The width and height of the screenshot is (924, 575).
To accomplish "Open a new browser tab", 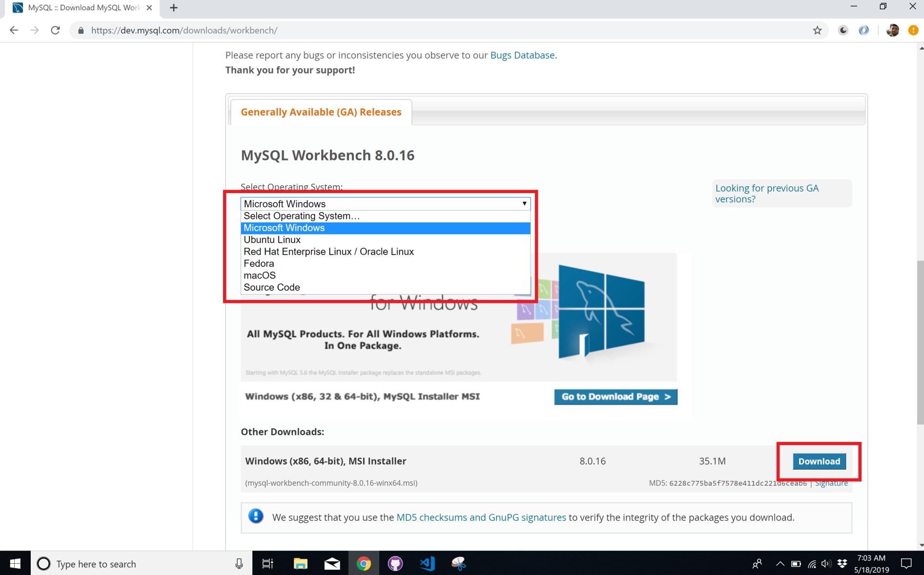I will tap(174, 8).
